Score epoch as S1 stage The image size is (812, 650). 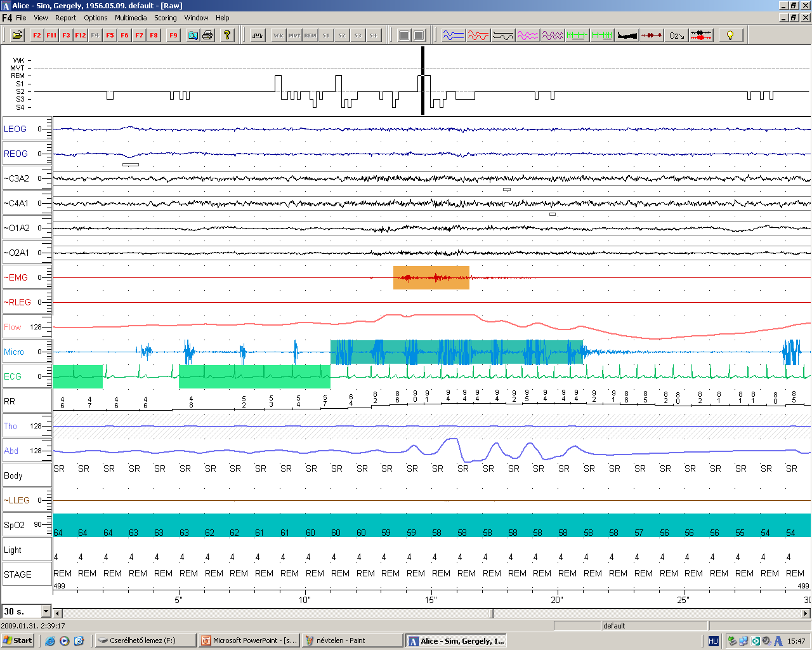[x=326, y=36]
